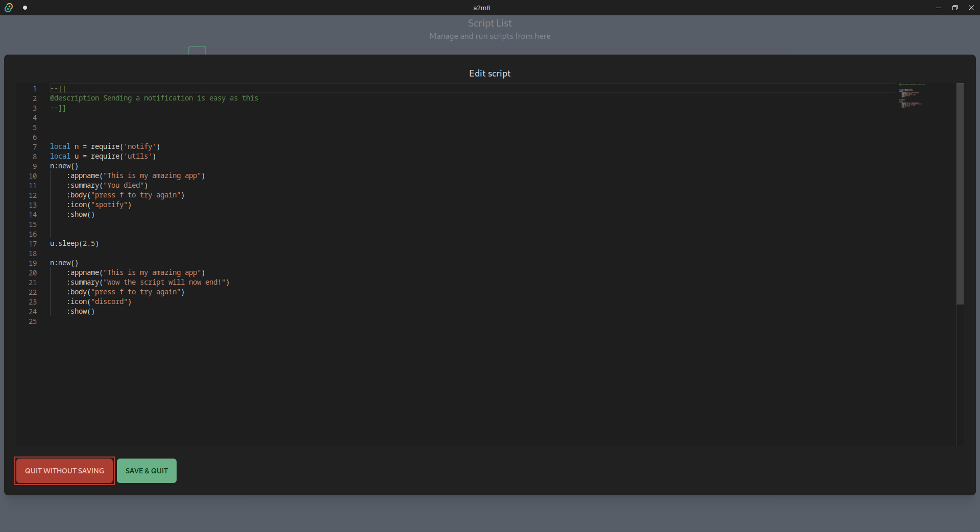Restore down the a2m8 window
Screen dimensions: 980x532
[x=954, y=8]
